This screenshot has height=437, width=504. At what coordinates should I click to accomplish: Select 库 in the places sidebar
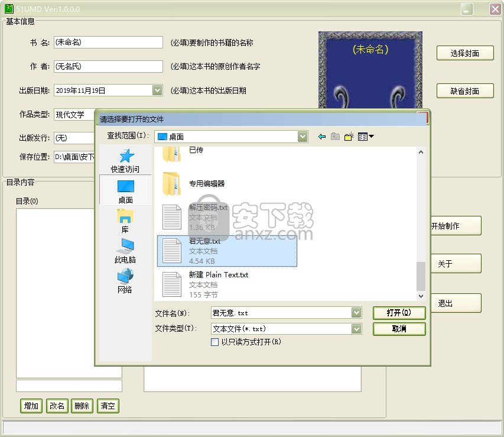pyautogui.click(x=125, y=220)
